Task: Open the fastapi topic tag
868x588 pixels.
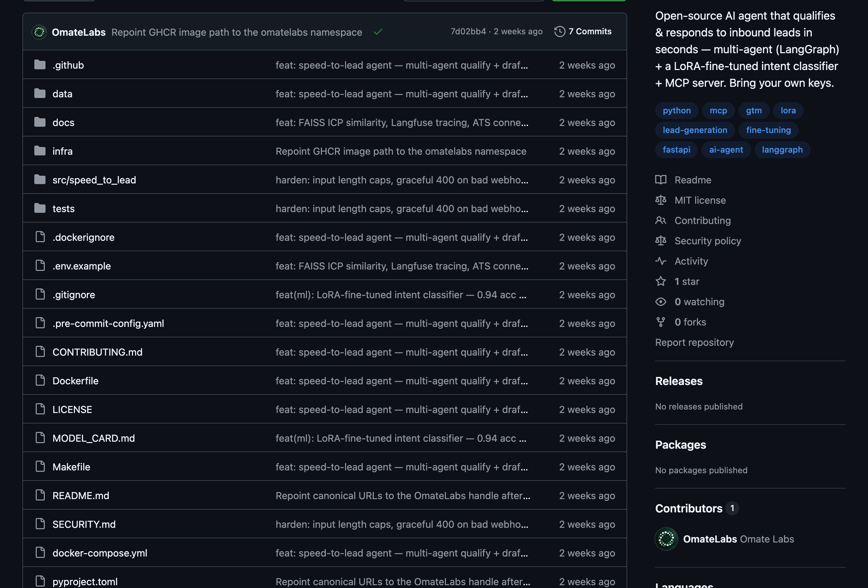Action: click(x=676, y=150)
